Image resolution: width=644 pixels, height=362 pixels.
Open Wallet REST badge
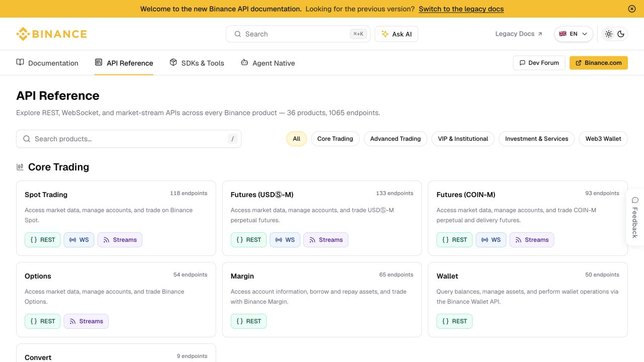tap(455, 321)
